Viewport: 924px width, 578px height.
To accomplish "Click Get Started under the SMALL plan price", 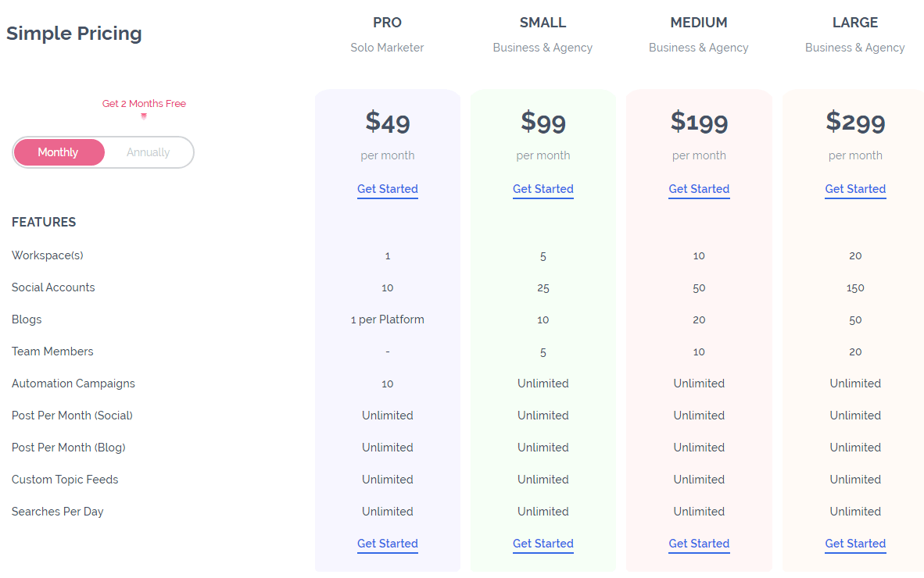I will click(543, 189).
